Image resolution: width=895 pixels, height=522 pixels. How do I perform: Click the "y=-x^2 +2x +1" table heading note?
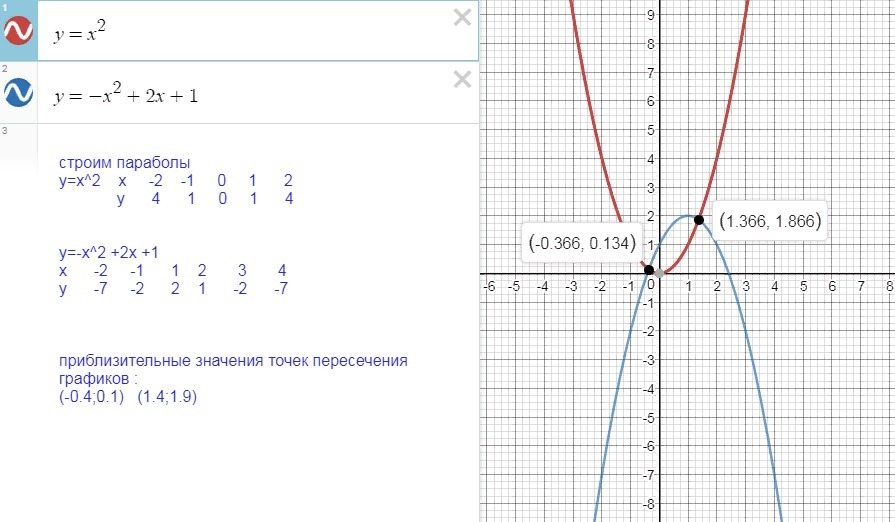[x=112, y=254]
